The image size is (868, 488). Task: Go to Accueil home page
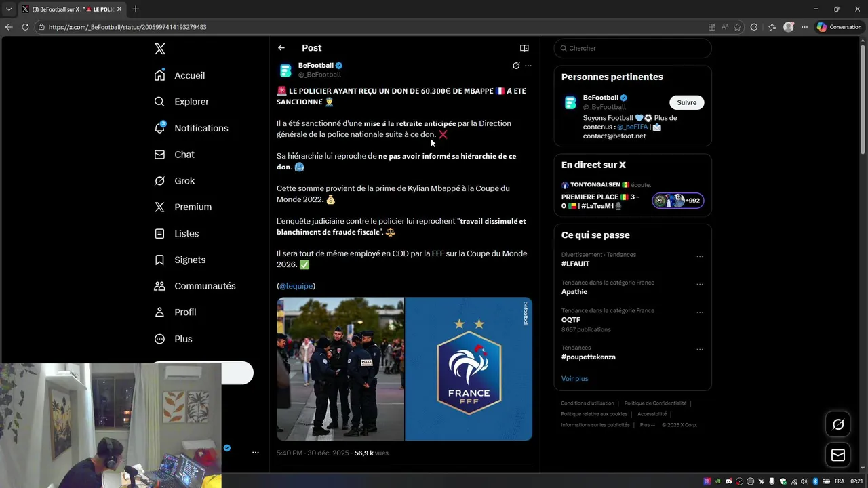[x=180, y=75]
